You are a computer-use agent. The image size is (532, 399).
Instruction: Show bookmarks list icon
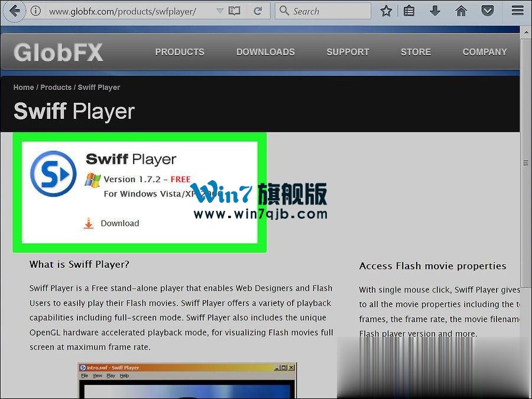pyautogui.click(x=409, y=11)
